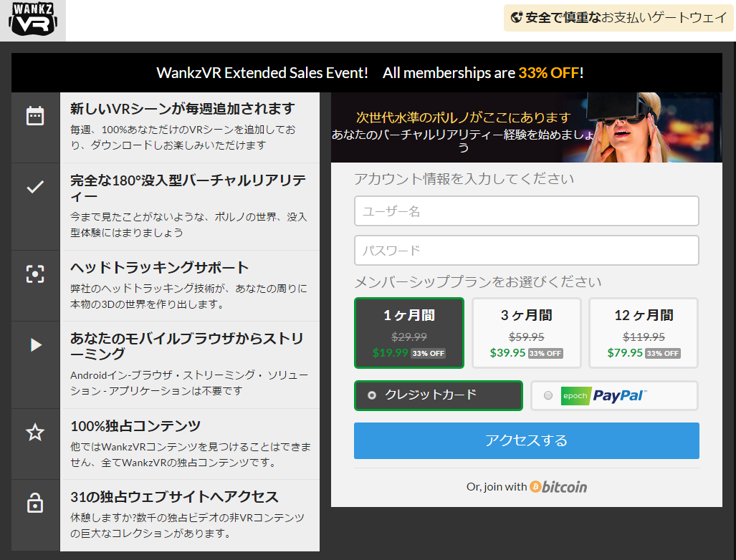Click the play icon for mobile streaming
Image resolution: width=736 pixels, height=560 pixels.
35,345
